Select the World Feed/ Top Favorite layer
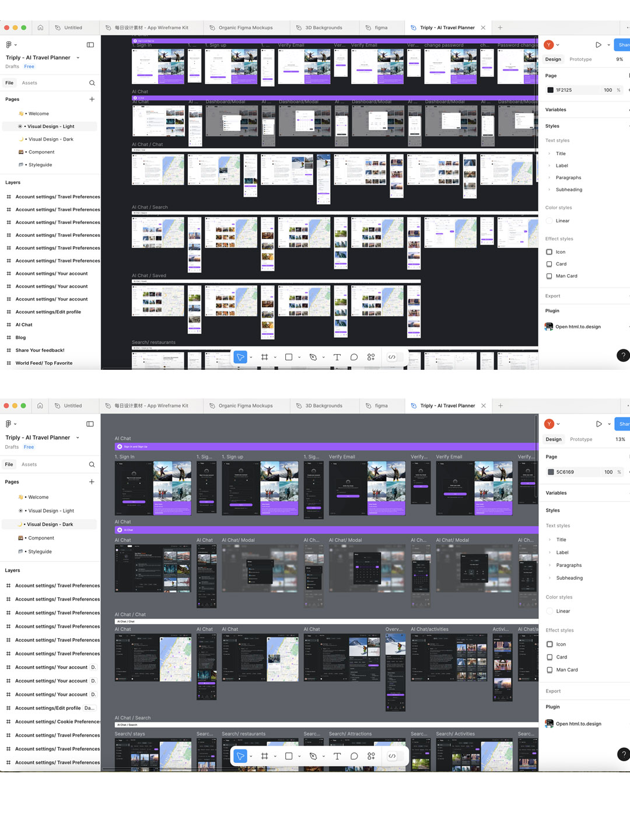 44,363
